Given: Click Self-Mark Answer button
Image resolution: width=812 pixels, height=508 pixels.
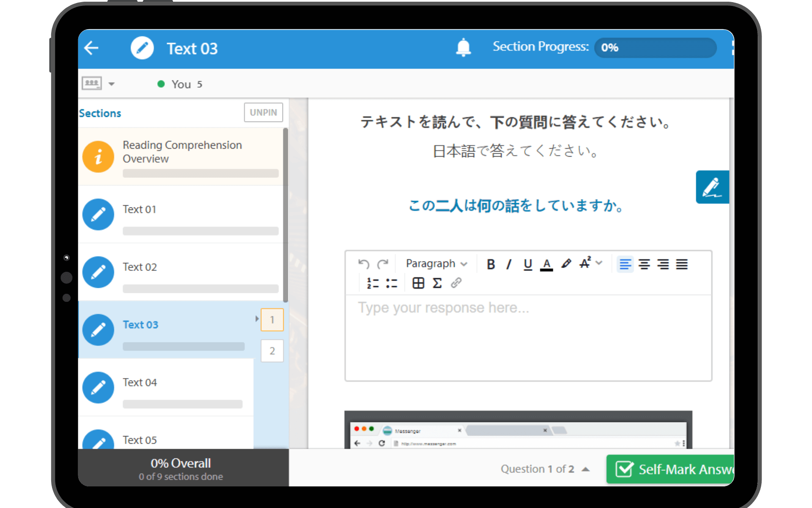Looking at the screenshot, I should click(673, 469).
